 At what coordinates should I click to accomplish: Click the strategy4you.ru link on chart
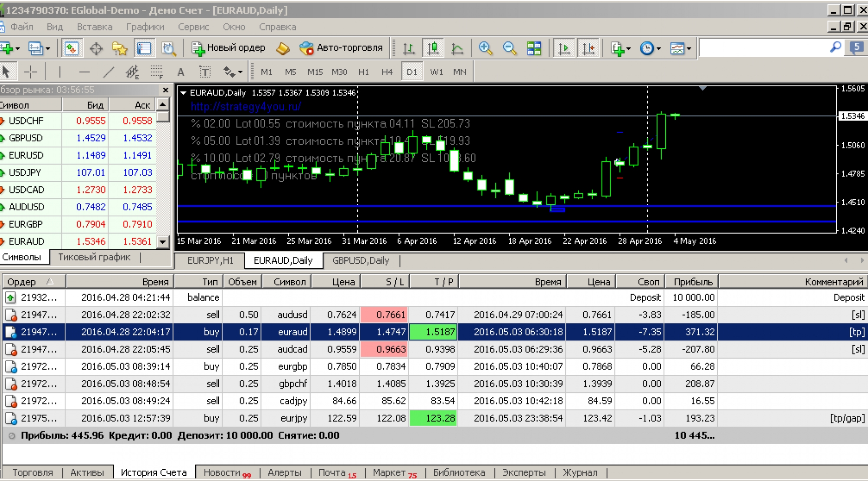coord(246,107)
